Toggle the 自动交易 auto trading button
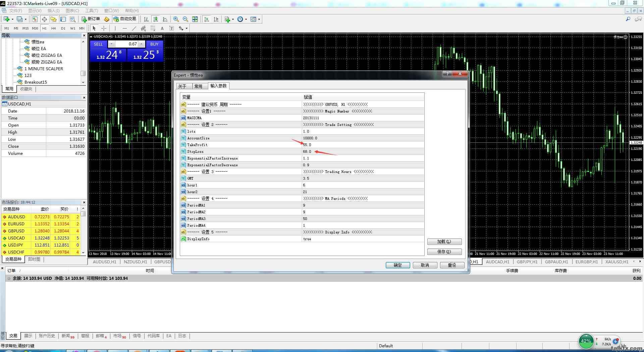 (x=125, y=19)
